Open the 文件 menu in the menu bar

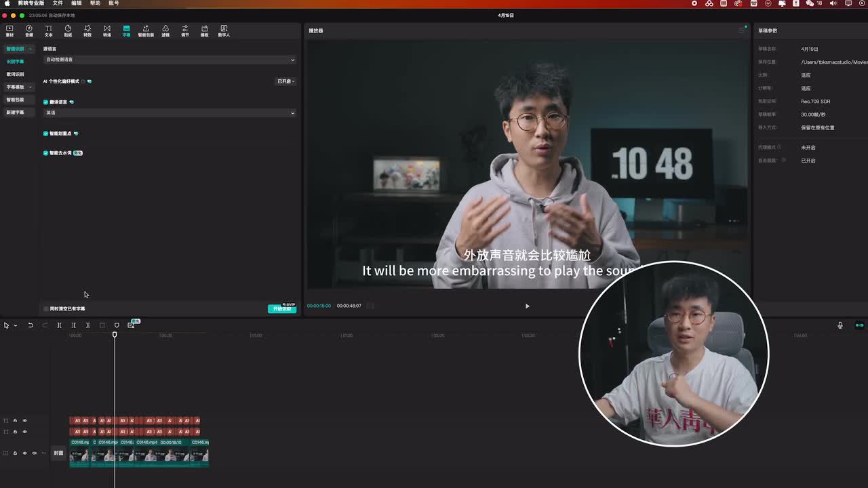pyautogui.click(x=58, y=3)
